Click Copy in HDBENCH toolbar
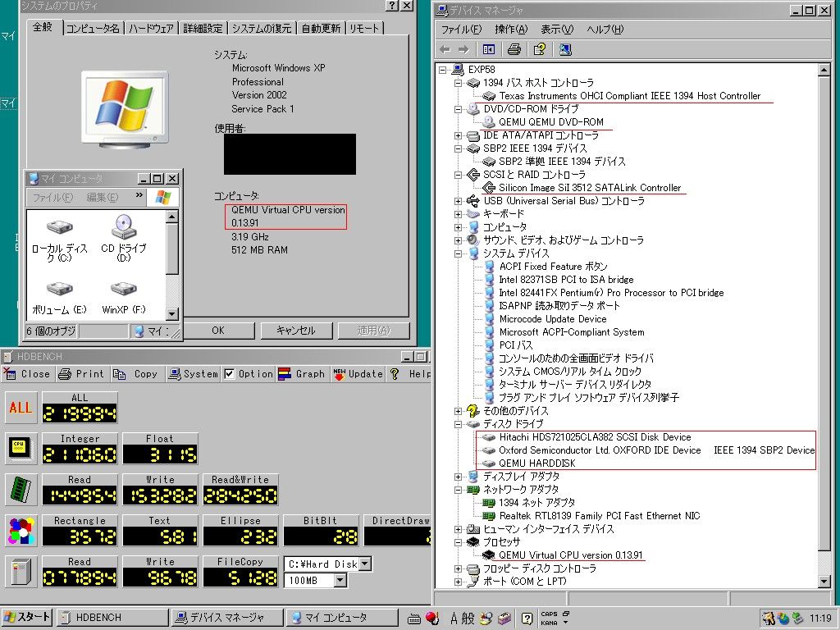 click(136, 374)
